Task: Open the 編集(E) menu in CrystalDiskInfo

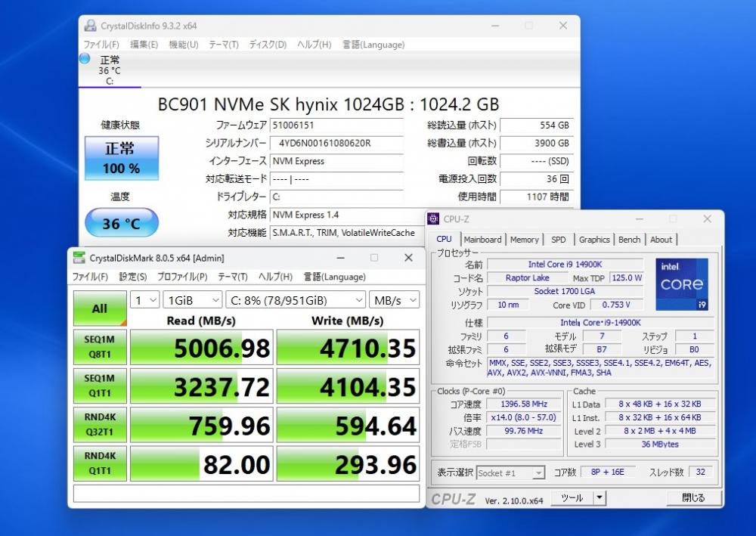Action: point(144,45)
